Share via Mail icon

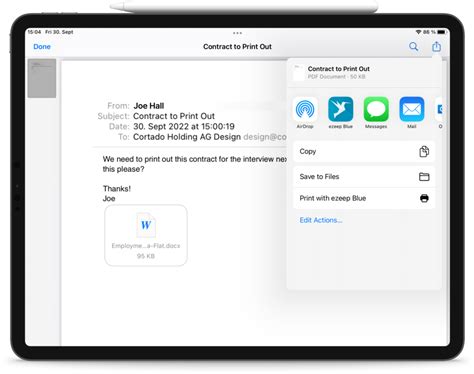click(x=412, y=109)
